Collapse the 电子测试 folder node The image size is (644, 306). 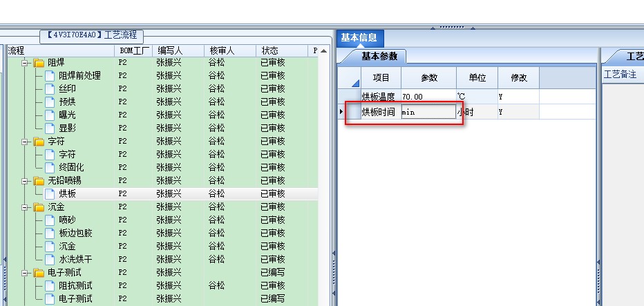point(25,272)
